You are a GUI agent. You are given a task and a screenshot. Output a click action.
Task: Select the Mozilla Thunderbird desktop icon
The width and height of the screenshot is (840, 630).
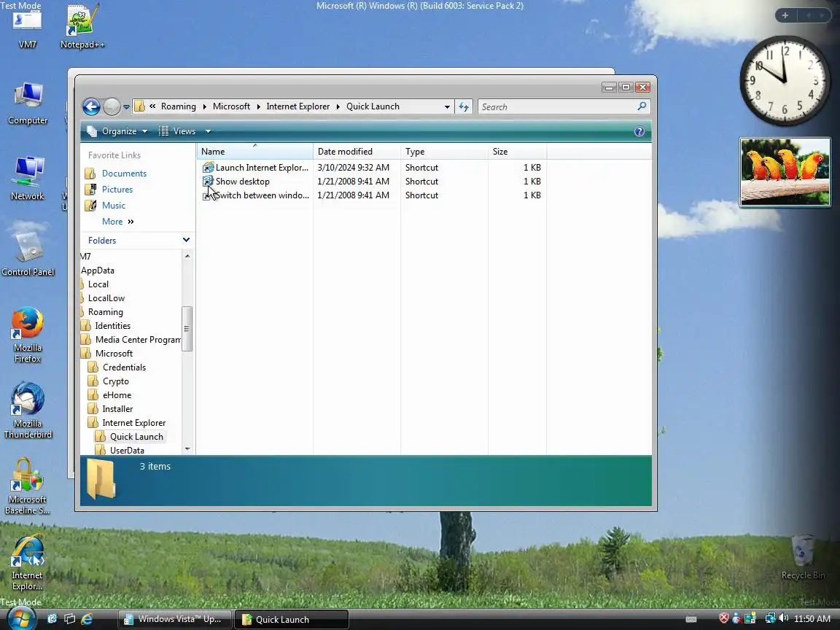(x=27, y=411)
